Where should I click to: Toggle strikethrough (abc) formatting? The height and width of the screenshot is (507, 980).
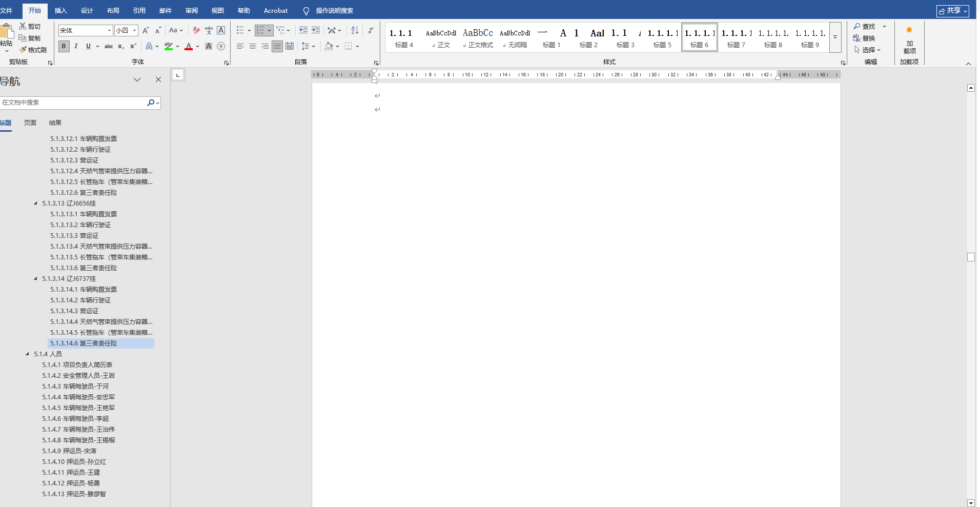coord(108,46)
